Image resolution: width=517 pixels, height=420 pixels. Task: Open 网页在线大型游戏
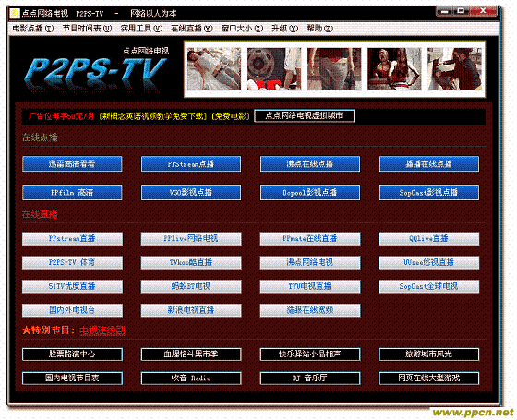(x=429, y=378)
